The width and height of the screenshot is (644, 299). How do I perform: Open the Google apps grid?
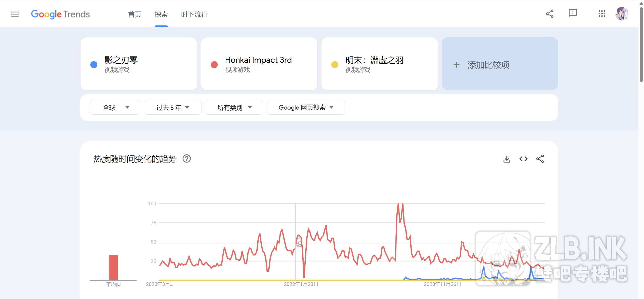[x=602, y=14]
